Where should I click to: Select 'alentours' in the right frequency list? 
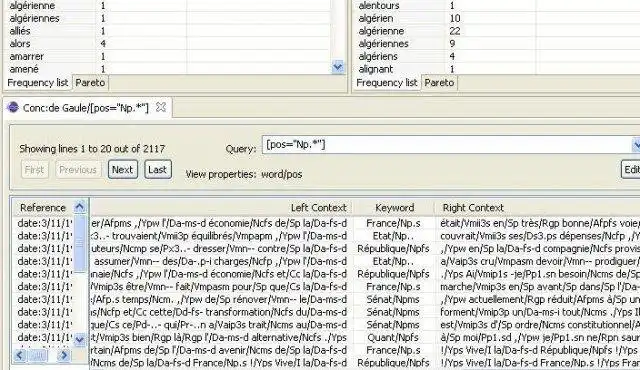(x=379, y=5)
